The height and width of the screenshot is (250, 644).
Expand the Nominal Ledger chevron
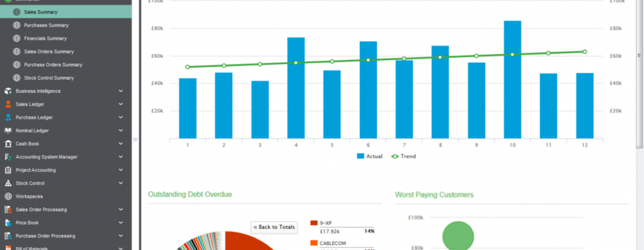121,131
